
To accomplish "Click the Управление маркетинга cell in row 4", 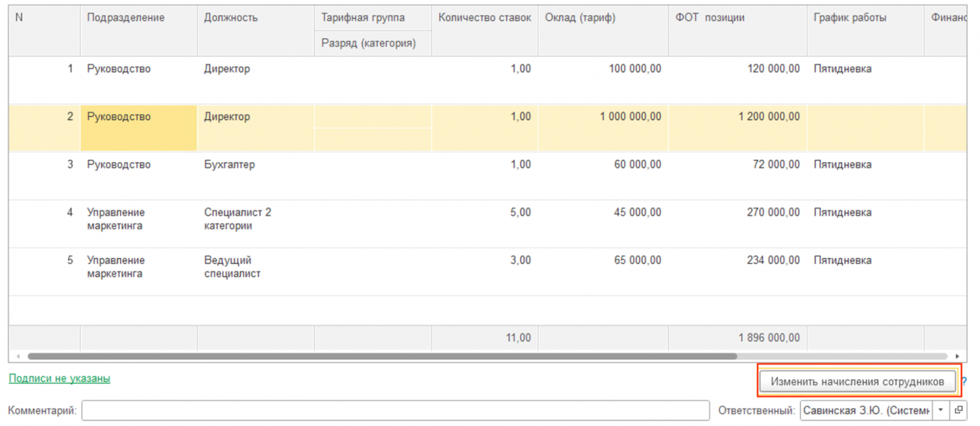I will click(x=138, y=224).
